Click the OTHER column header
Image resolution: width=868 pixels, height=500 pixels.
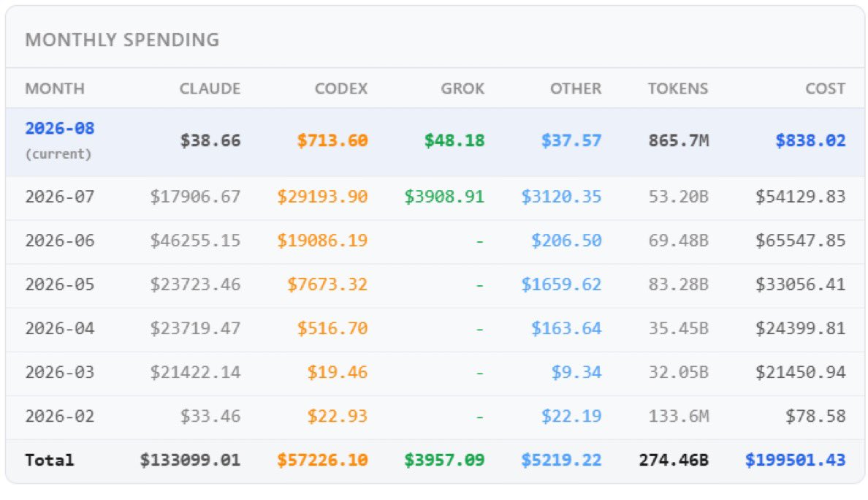[x=575, y=88]
